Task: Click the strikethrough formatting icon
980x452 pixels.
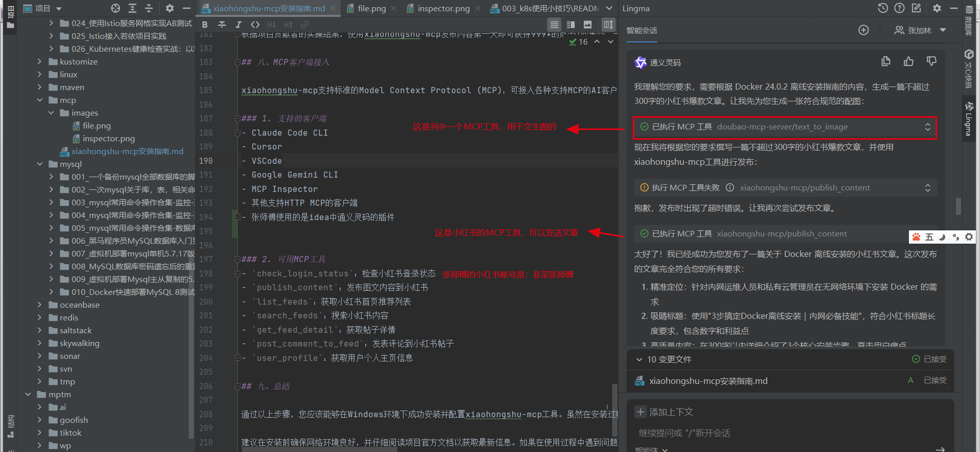Action: coord(221,25)
